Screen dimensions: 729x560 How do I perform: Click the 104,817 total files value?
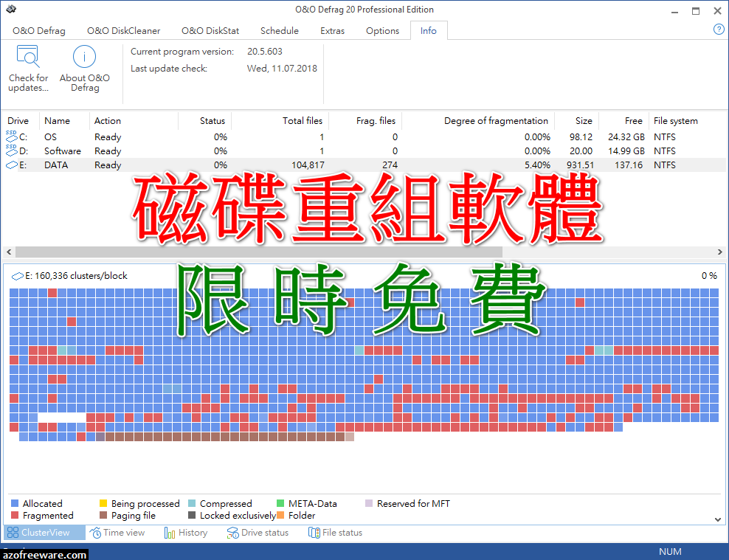tap(308, 165)
